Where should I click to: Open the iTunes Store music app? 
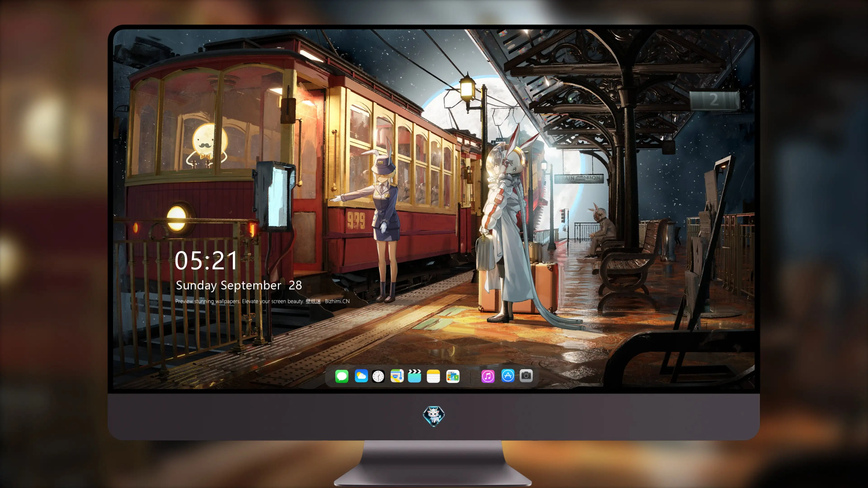point(488,376)
